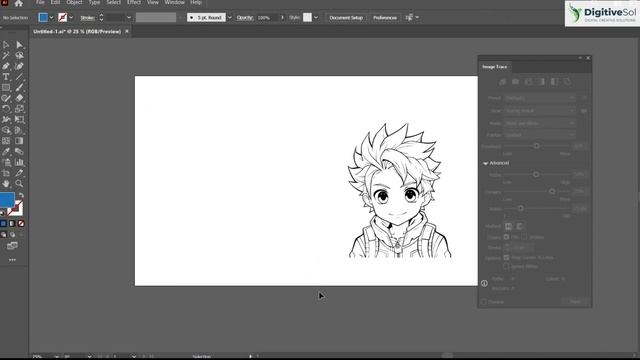640x360 pixels.
Task: Open graphic Style dropdown arrow
Action: [x=316, y=18]
